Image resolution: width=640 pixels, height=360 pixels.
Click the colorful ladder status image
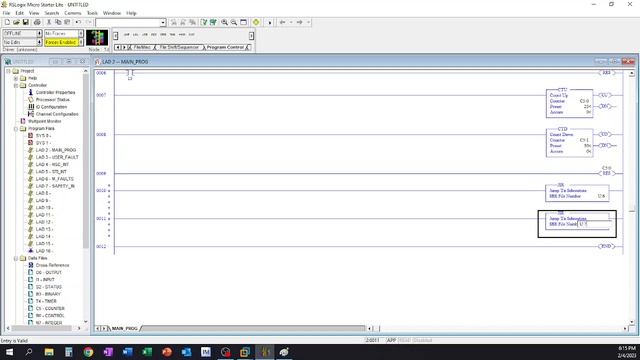pyautogui.click(x=97, y=38)
